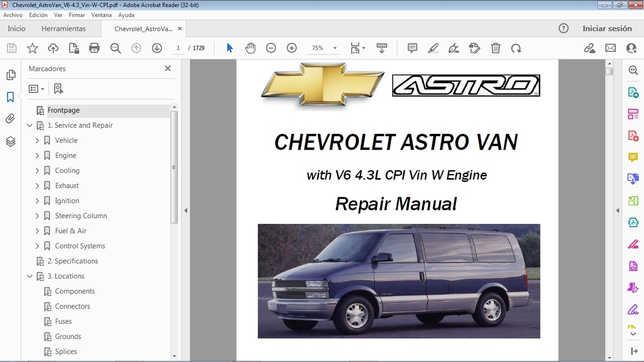Switch to the Herramientas tab
This screenshot has height=362, width=644.
pos(63,29)
